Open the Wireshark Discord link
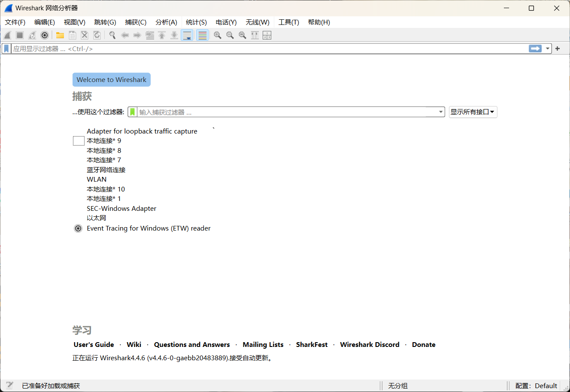This screenshot has height=392, width=570. (370, 345)
